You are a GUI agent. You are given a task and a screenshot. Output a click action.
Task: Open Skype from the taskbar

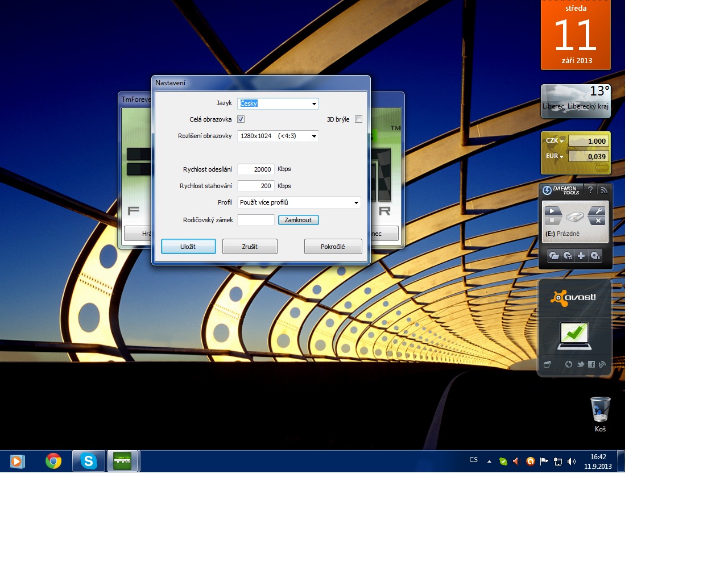pyautogui.click(x=88, y=461)
